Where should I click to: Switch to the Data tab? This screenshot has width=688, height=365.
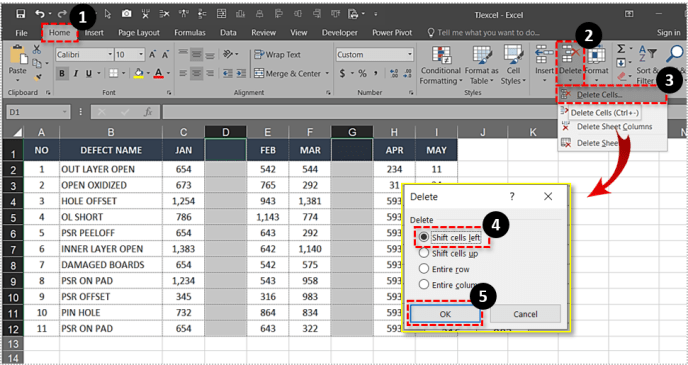coord(228,32)
